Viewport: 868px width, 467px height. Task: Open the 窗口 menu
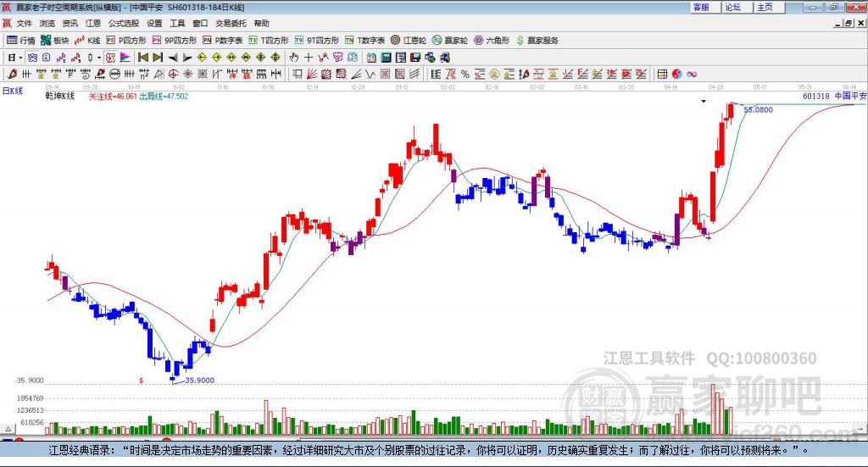point(200,23)
